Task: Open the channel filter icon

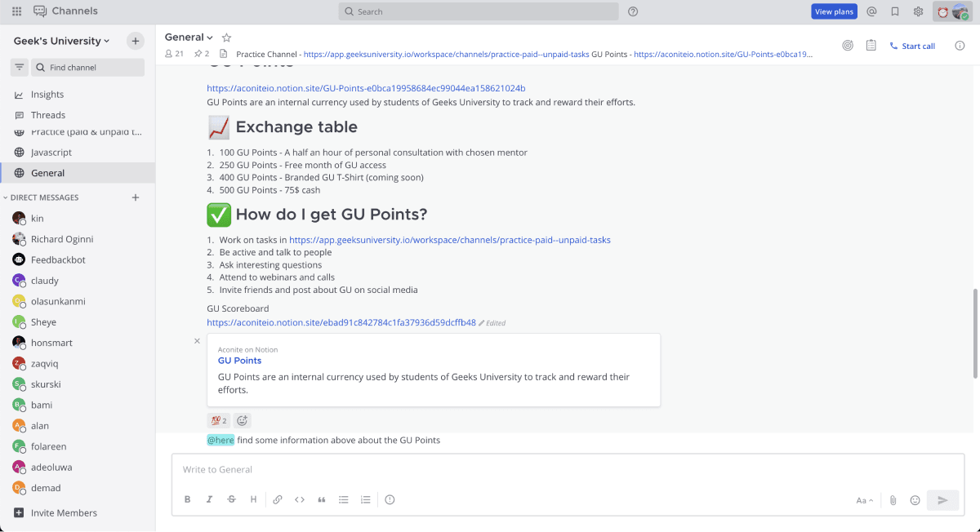Action: (x=20, y=67)
